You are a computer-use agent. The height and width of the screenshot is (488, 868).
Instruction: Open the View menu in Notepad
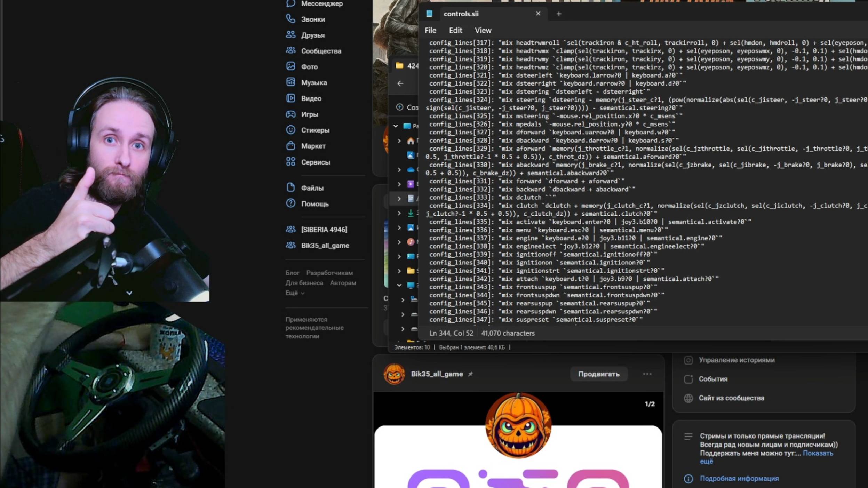[483, 31]
